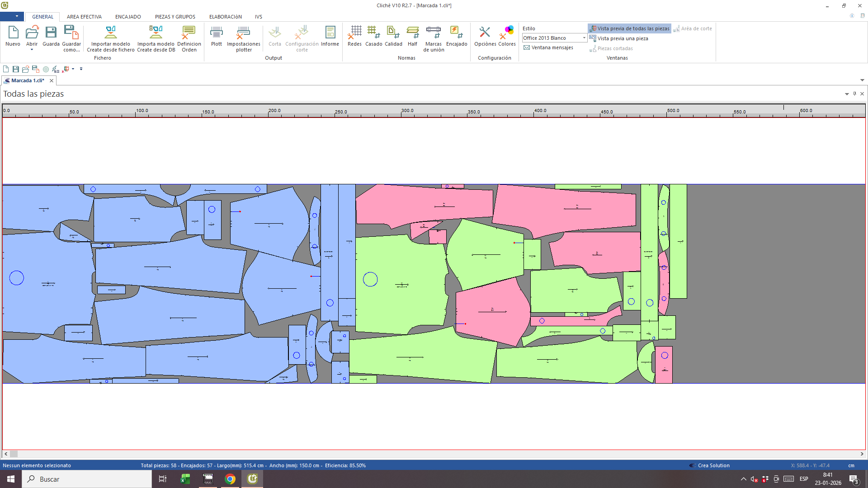This screenshot has height=488, width=868.
Task: Click the Importar modelo icon
Action: [x=111, y=33]
